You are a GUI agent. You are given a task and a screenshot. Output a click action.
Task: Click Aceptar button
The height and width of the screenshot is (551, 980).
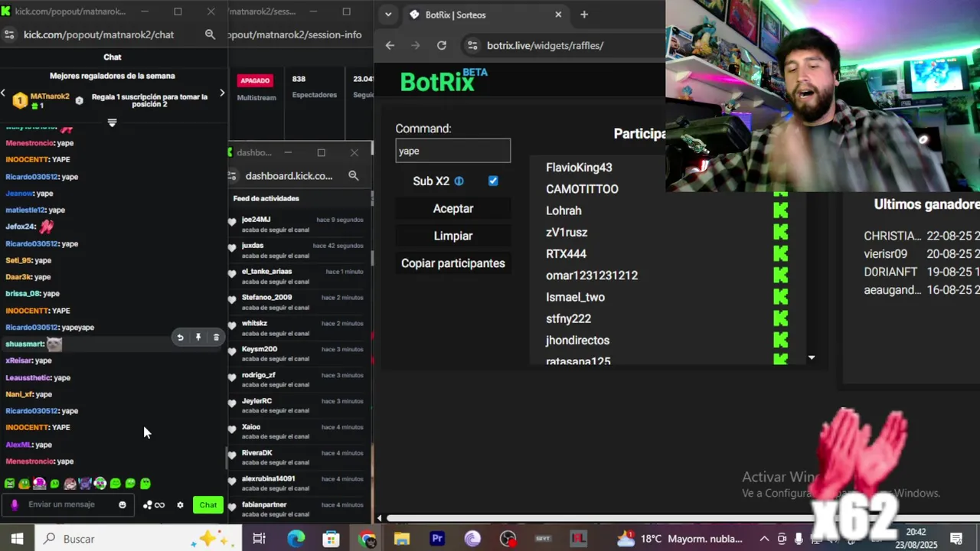pos(453,209)
